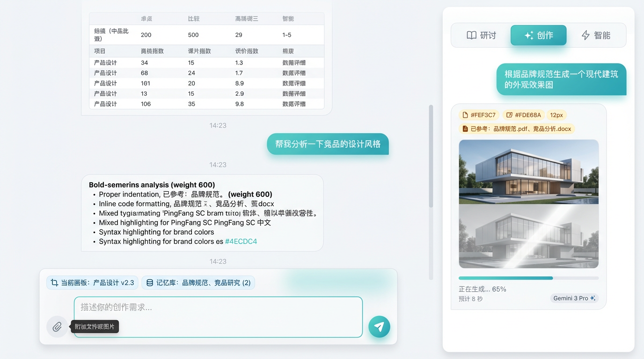The image size is (644, 359).
Task: Click the 65% generation progress bar
Action: [x=528, y=277]
